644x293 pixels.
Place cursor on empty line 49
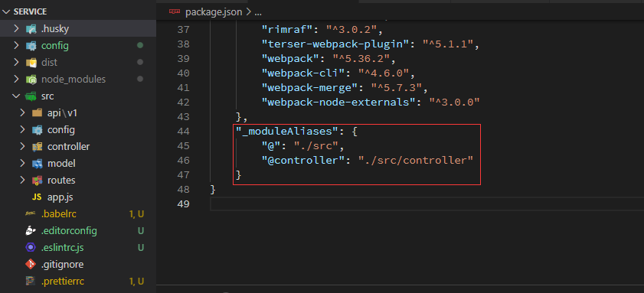click(427, 204)
